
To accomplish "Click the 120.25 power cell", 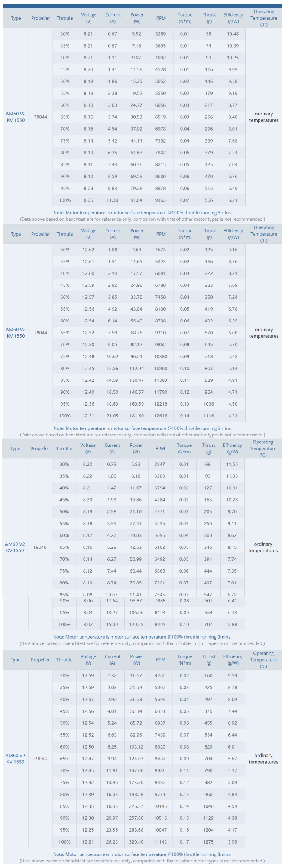I will click(x=136, y=624).
